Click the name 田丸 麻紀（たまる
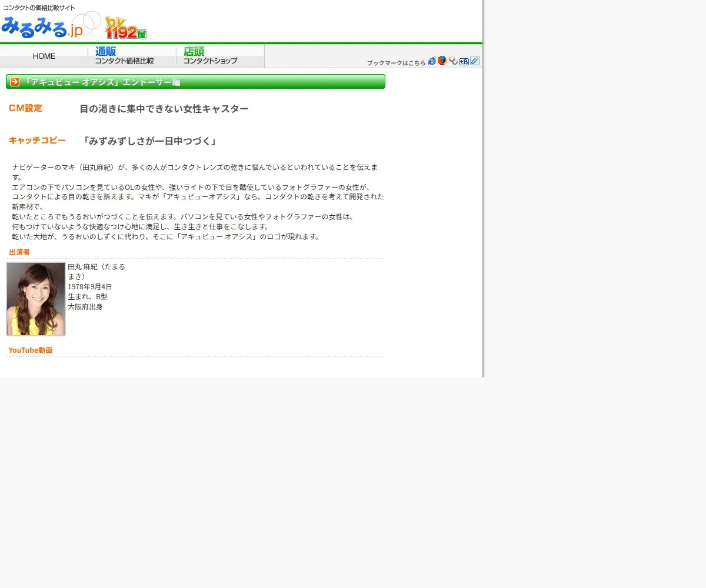Image resolution: width=706 pixels, height=588 pixels. click(x=96, y=267)
